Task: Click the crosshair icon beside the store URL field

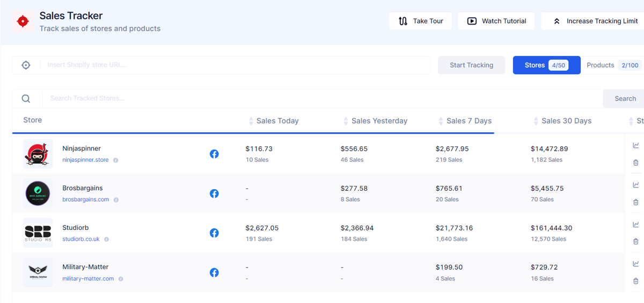Action: (26, 65)
